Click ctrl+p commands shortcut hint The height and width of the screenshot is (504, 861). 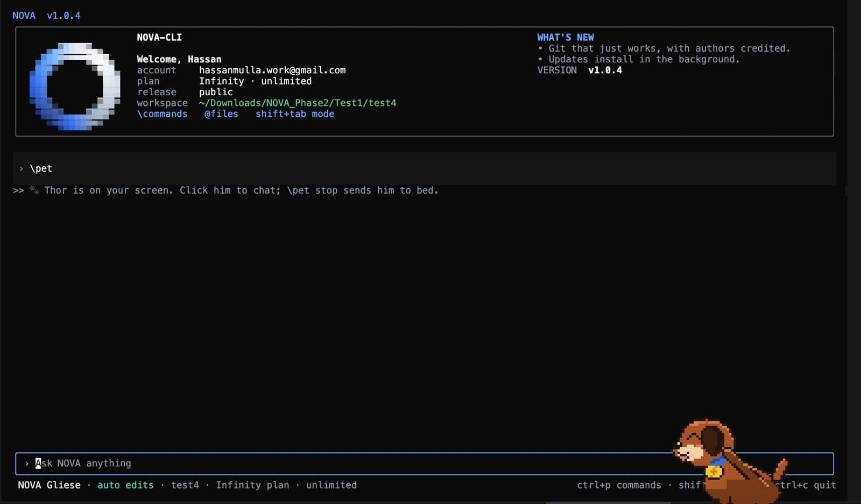click(619, 485)
